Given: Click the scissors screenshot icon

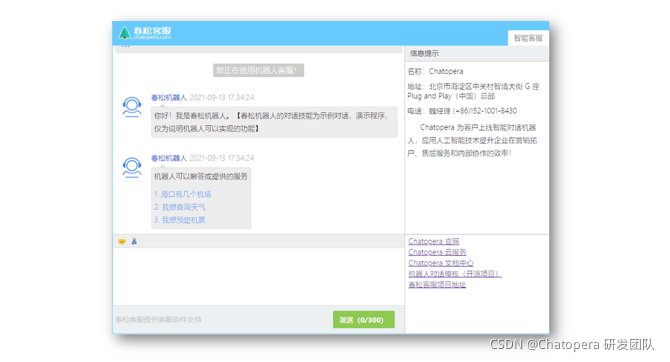Looking at the screenshot, I should (134, 241).
